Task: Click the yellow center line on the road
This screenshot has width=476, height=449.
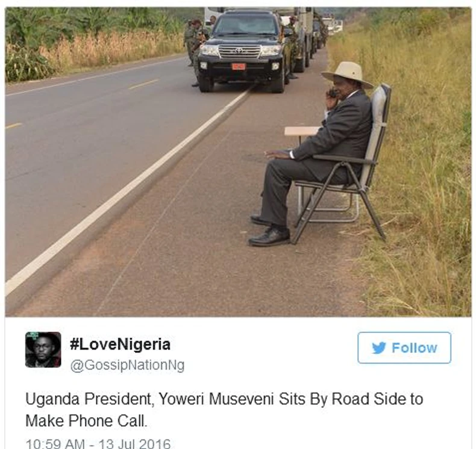Action: pyautogui.click(x=143, y=84)
